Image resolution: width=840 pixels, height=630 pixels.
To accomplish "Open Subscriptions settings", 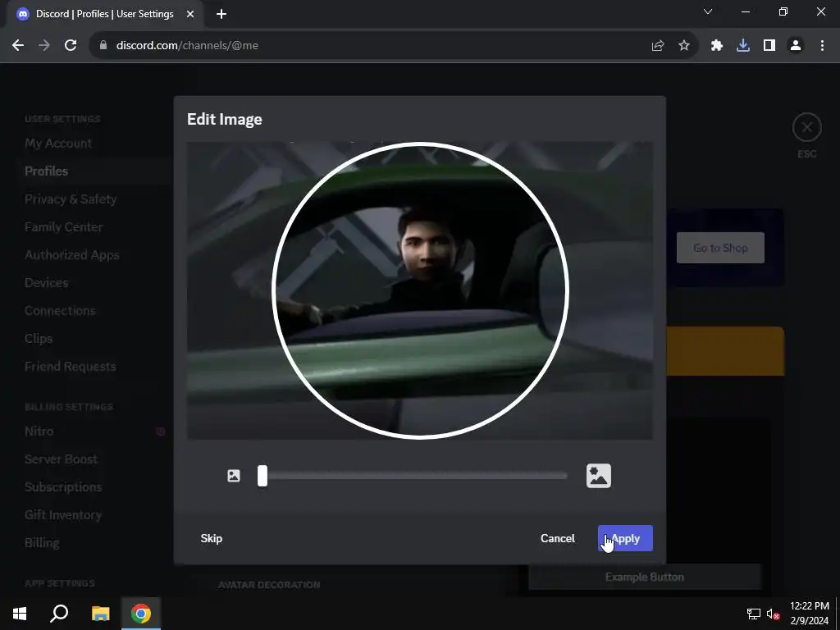I will coord(63,487).
